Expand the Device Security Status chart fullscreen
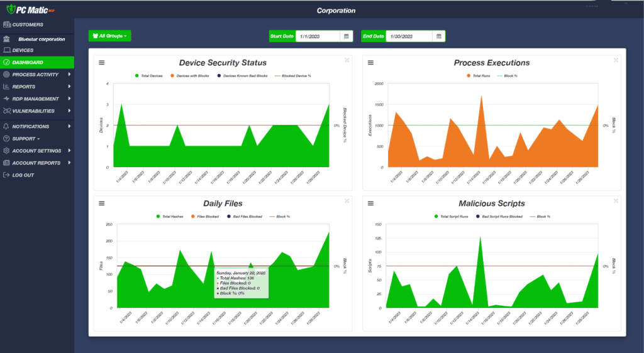644x353 pixels. [x=347, y=60]
